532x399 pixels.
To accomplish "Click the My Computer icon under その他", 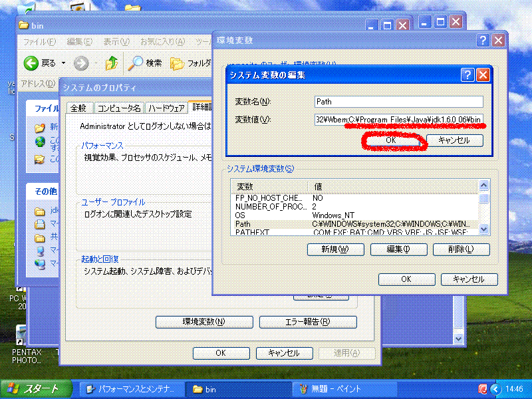I will click(40, 251).
